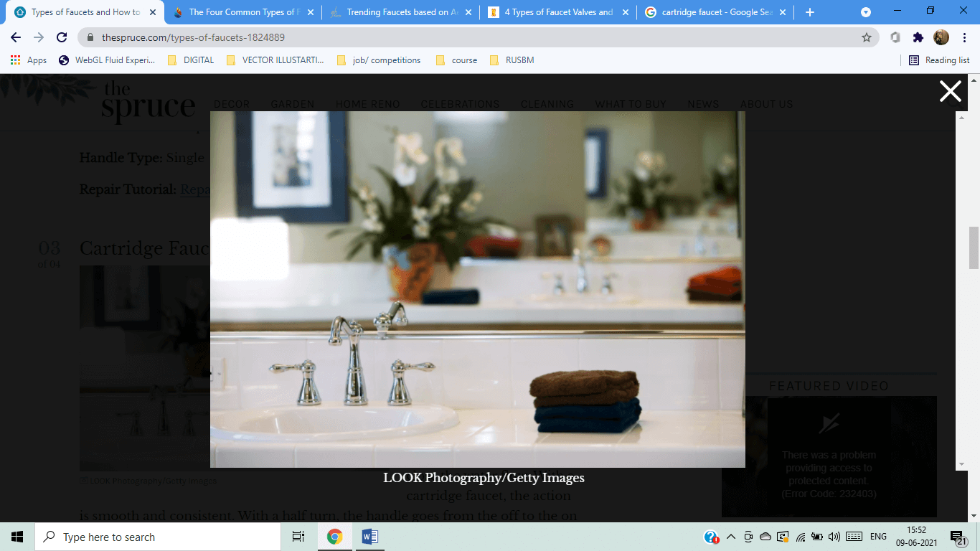Click the Meet Now camera tray icon
This screenshot has height=551, width=980.
[748, 537]
